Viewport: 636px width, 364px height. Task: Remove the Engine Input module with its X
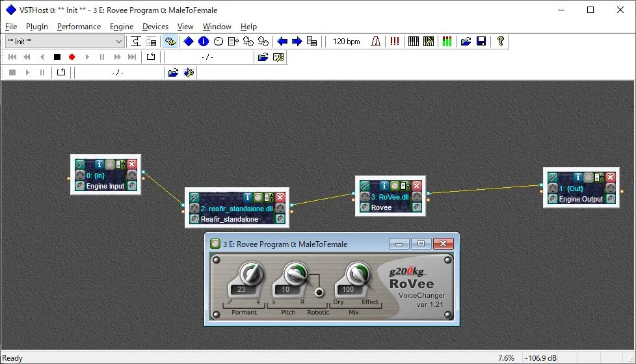coord(132,164)
